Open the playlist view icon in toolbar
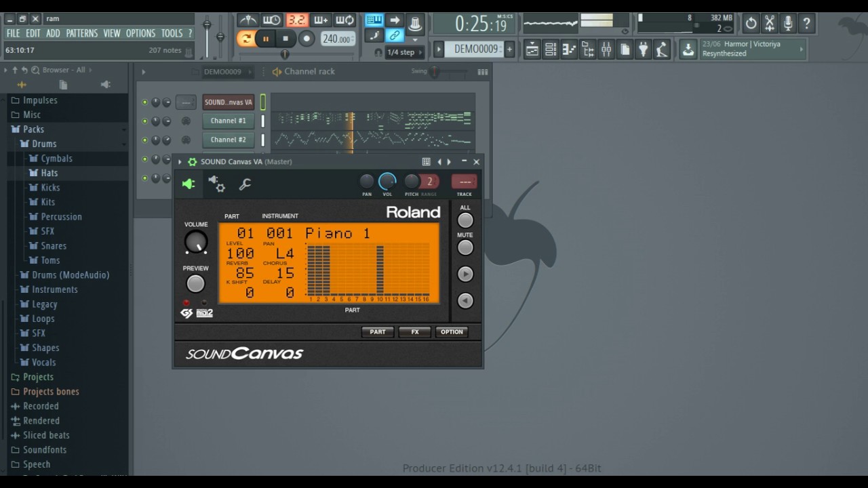 point(532,49)
